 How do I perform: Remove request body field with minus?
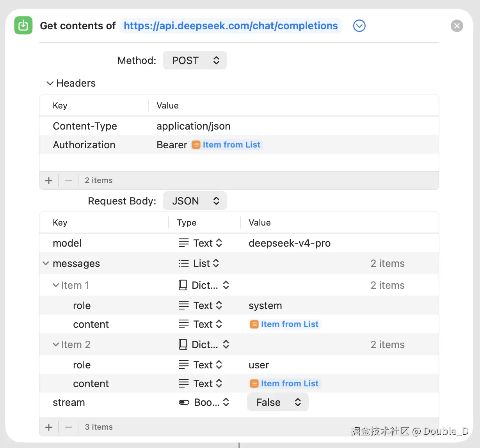[x=68, y=427]
